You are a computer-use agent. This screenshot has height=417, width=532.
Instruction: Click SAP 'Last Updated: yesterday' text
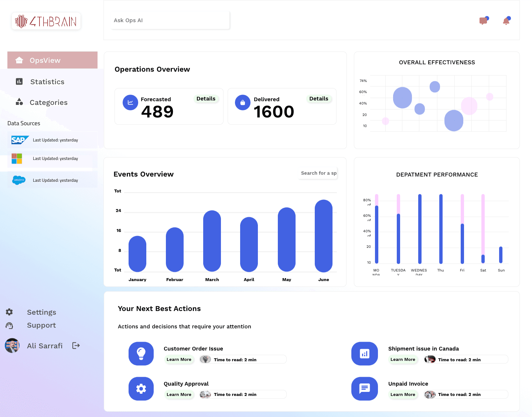coord(55,140)
